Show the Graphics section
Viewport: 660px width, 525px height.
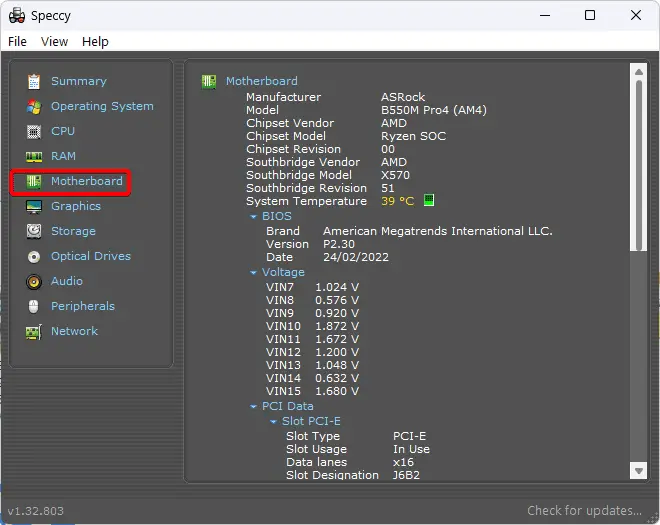pyautogui.click(x=76, y=206)
